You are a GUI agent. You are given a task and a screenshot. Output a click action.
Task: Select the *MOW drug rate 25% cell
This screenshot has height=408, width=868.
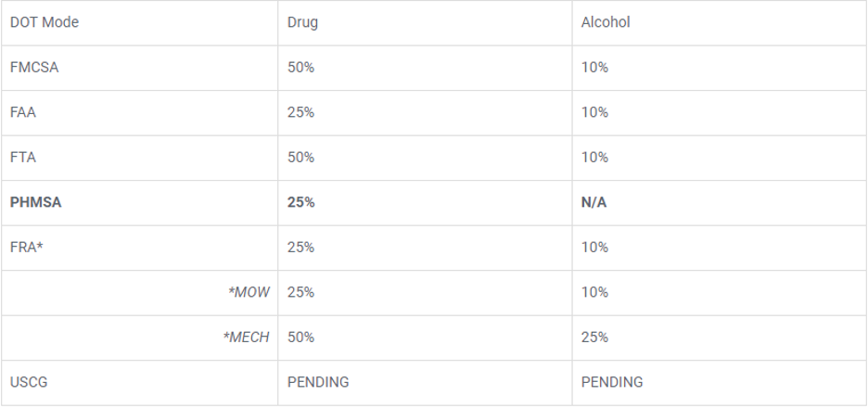[300, 292]
